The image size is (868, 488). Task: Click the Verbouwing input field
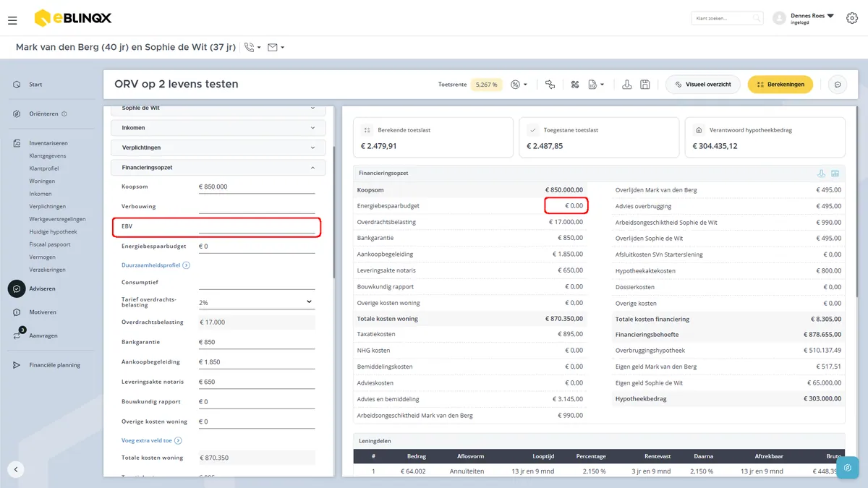point(257,206)
